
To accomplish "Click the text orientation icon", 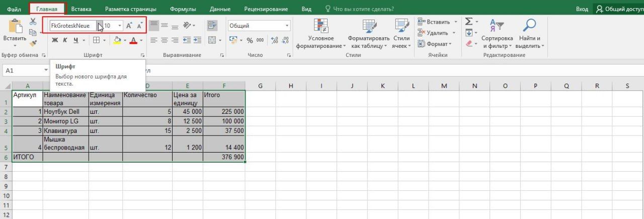I will (187, 25).
